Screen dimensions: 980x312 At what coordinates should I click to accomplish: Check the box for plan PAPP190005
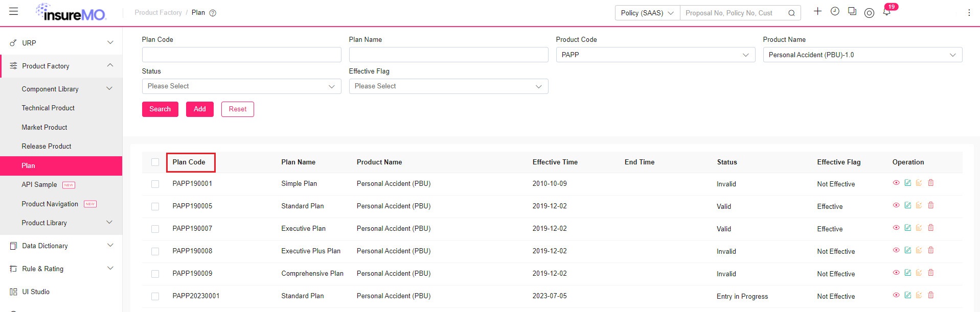pos(155,207)
